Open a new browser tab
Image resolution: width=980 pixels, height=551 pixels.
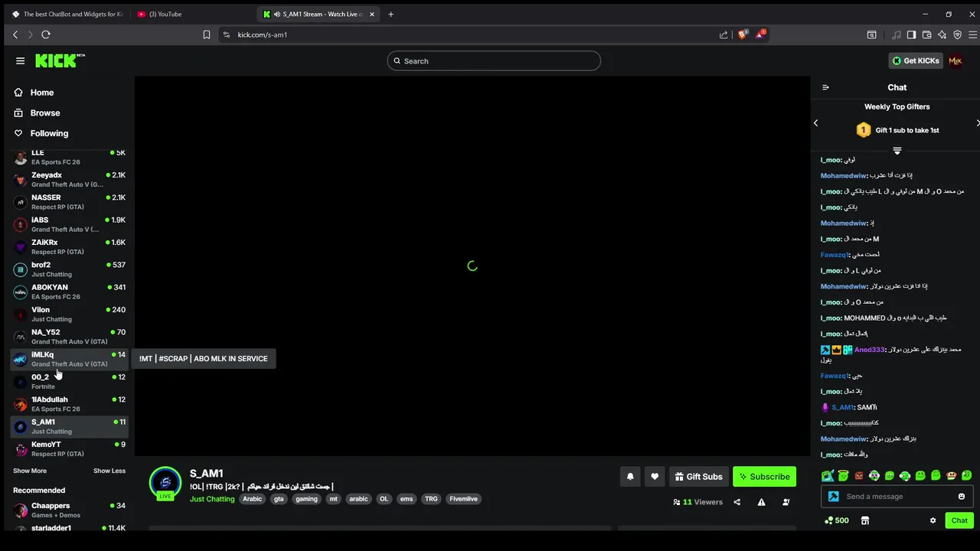[390, 14]
